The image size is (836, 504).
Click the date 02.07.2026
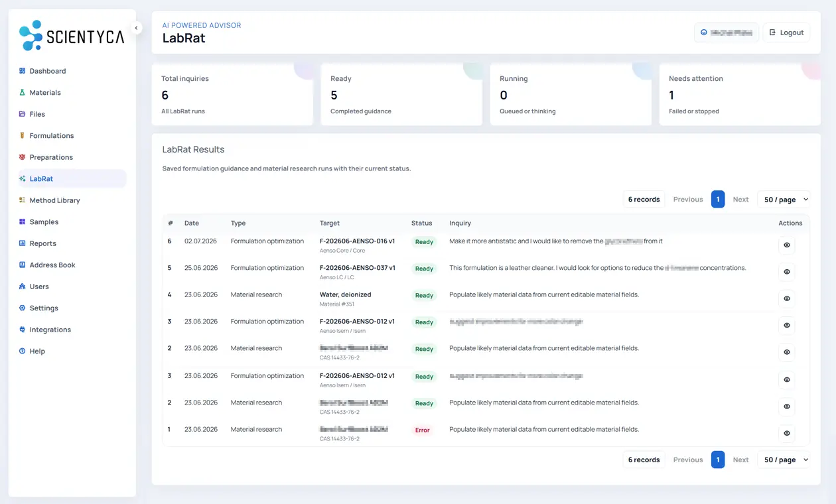click(x=201, y=241)
